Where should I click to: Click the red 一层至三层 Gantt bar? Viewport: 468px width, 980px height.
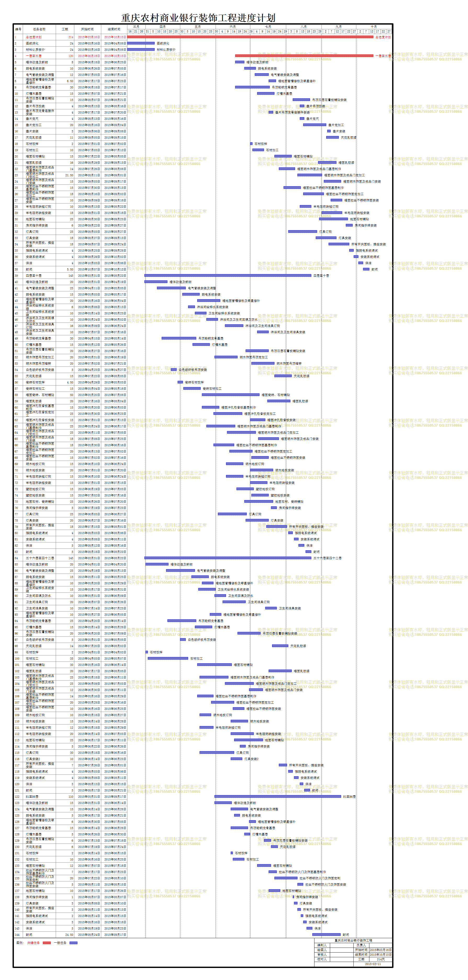tap(304, 55)
